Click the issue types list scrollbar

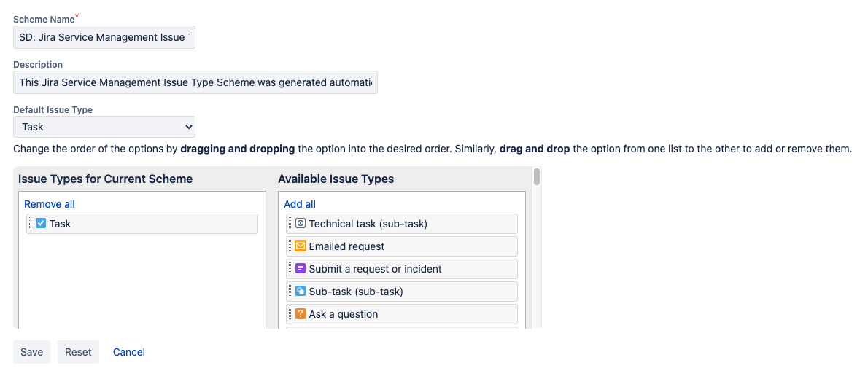pos(537,177)
